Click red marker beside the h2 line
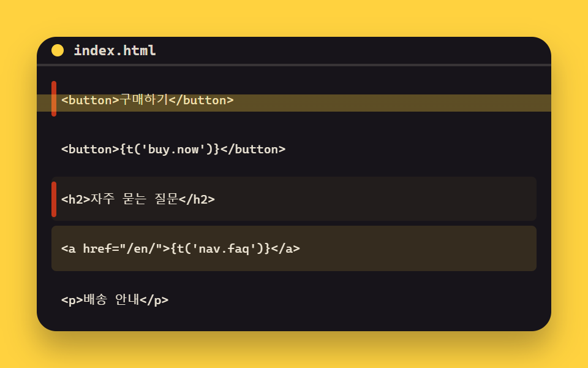 [x=54, y=199]
